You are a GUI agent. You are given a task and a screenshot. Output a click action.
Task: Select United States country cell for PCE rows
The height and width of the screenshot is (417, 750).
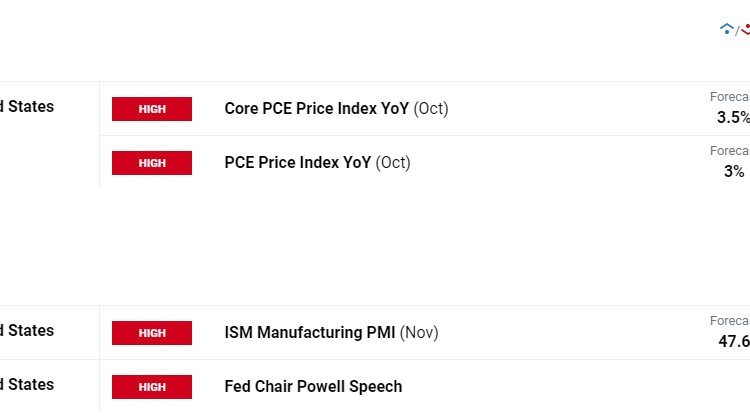click(x=28, y=107)
